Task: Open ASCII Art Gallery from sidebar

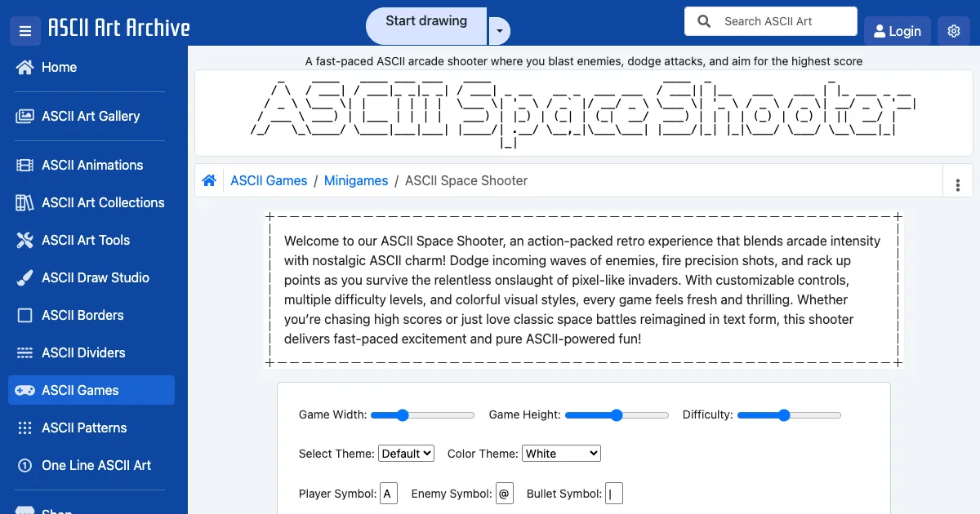Action: (91, 116)
